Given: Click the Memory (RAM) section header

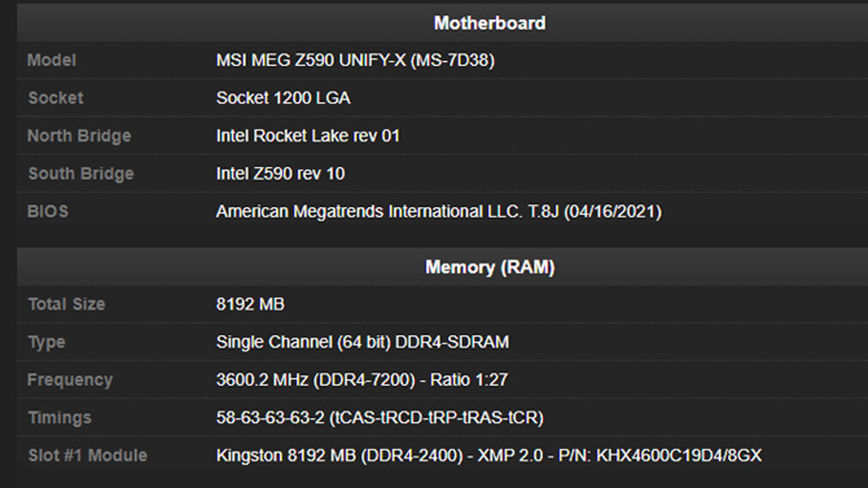Looking at the screenshot, I should [x=489, y=267].
